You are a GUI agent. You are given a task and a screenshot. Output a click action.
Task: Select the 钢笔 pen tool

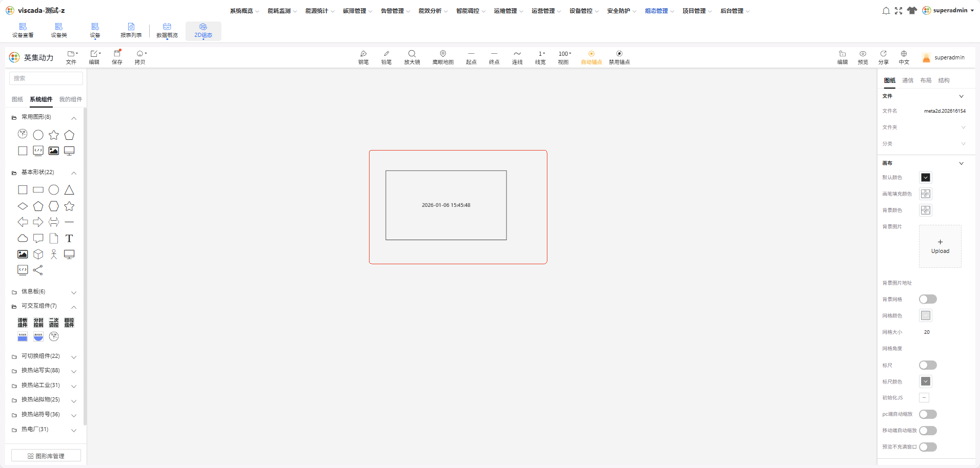(363, 57)
